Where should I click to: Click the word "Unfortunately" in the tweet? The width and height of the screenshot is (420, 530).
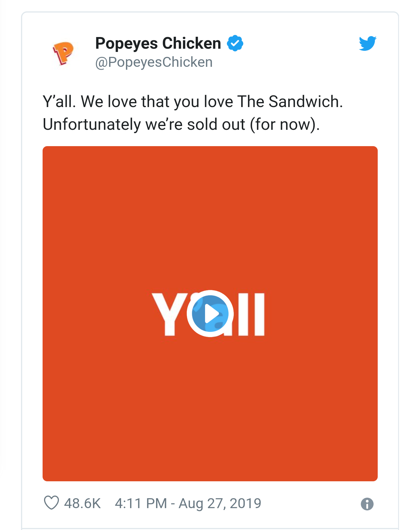coord(92,125)
